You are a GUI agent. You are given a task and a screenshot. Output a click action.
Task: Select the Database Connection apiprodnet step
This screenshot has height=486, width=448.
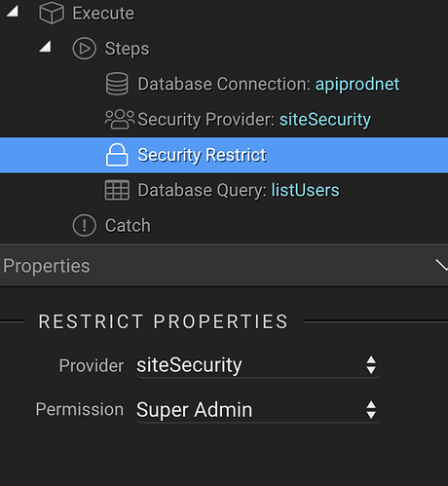coord(224,84)
